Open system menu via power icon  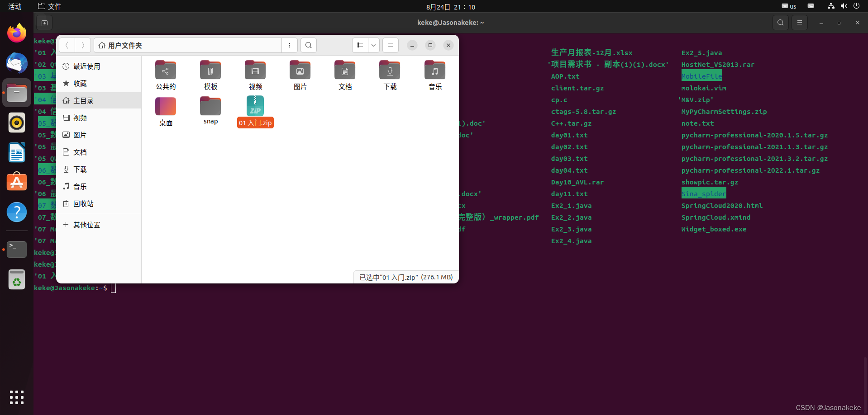856,6
